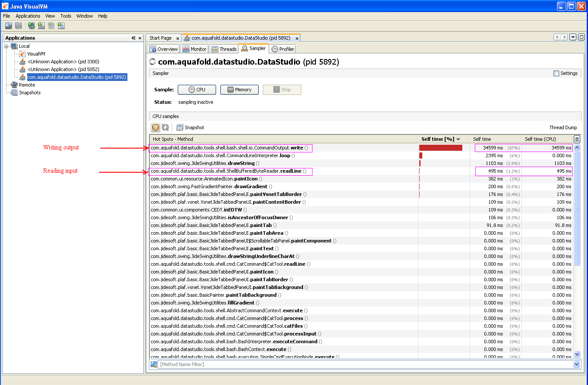Click the results table vertical scrollbar thumb
588x385 pixels.
coord(577,208)
